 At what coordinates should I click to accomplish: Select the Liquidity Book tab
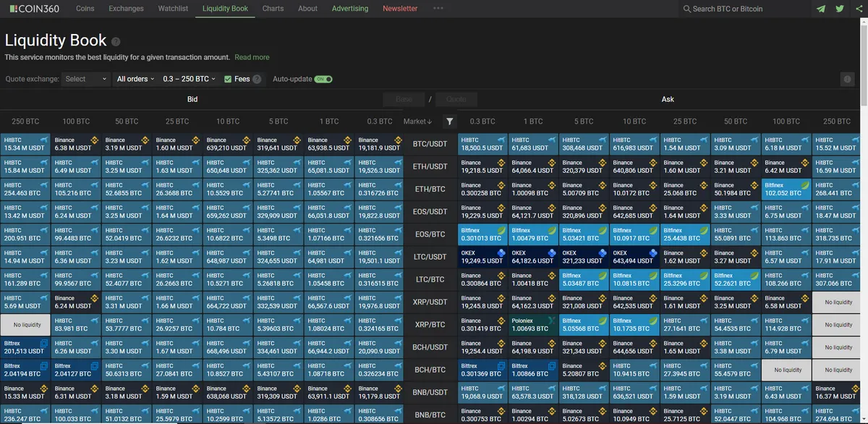tap(225, 9)
